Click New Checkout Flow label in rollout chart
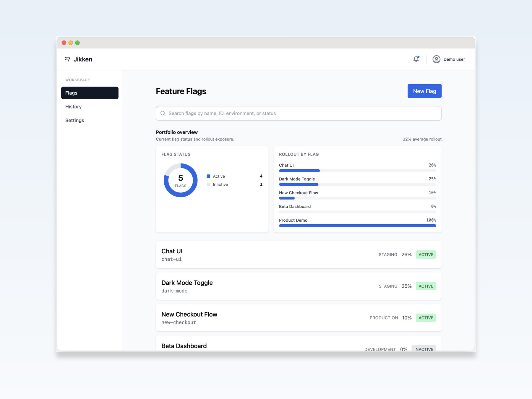This screenshot has height=399, width=532. [x=298, y=193]
